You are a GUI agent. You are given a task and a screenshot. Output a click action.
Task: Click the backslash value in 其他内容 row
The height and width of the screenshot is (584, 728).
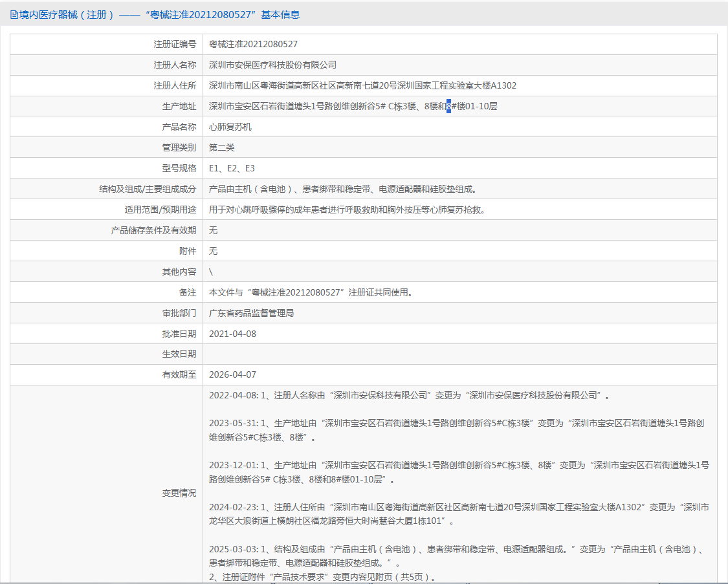tap(211, 272)
